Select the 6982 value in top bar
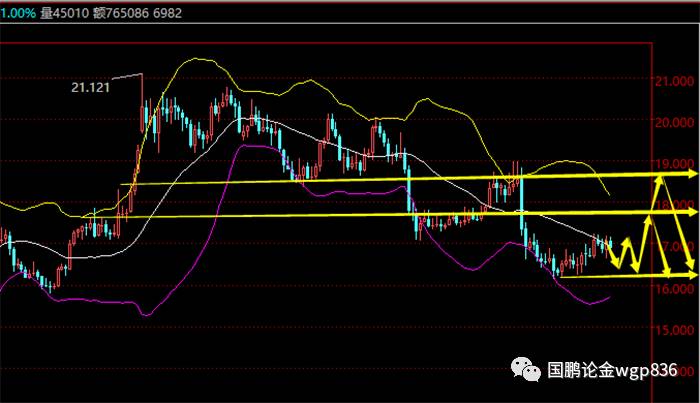The width and height of the screenshot is (700, 403). 167,13
